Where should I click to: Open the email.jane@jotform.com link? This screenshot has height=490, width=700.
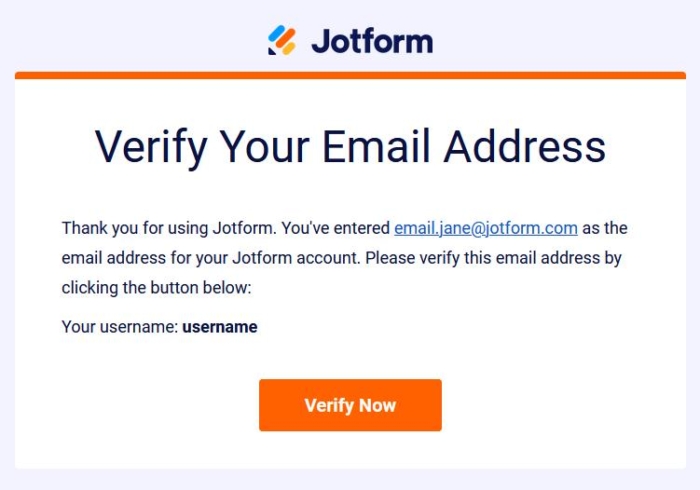tap(485, 228)
